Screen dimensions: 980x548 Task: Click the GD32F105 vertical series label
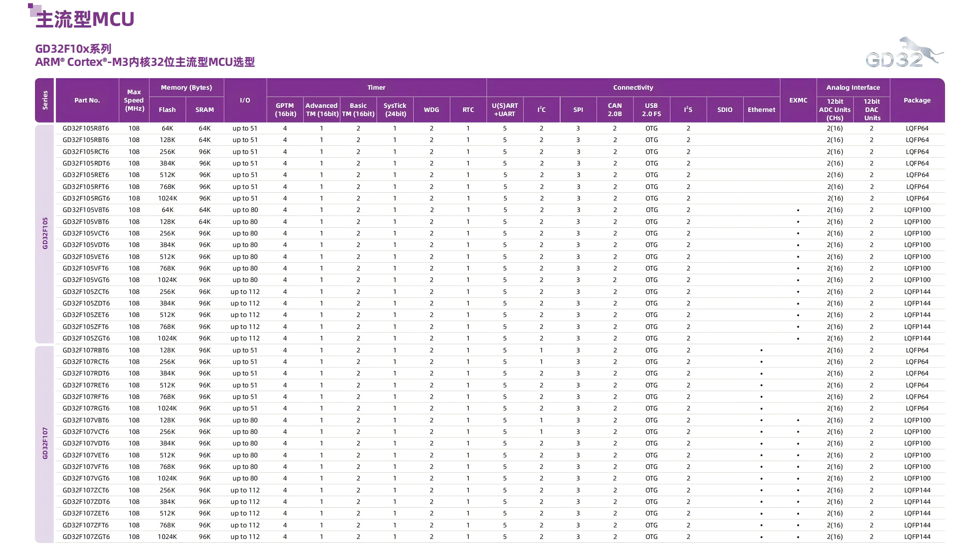click(x=45, y=233)
